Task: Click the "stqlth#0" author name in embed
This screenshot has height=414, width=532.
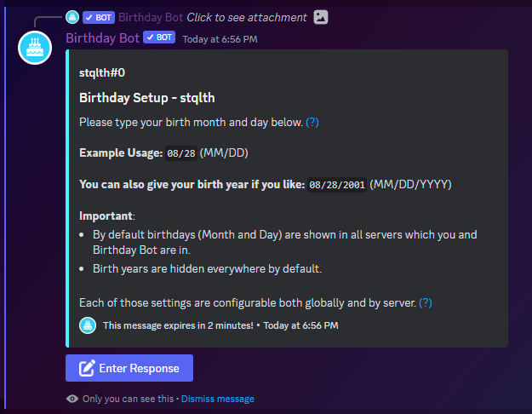Action: click(102, 73)
